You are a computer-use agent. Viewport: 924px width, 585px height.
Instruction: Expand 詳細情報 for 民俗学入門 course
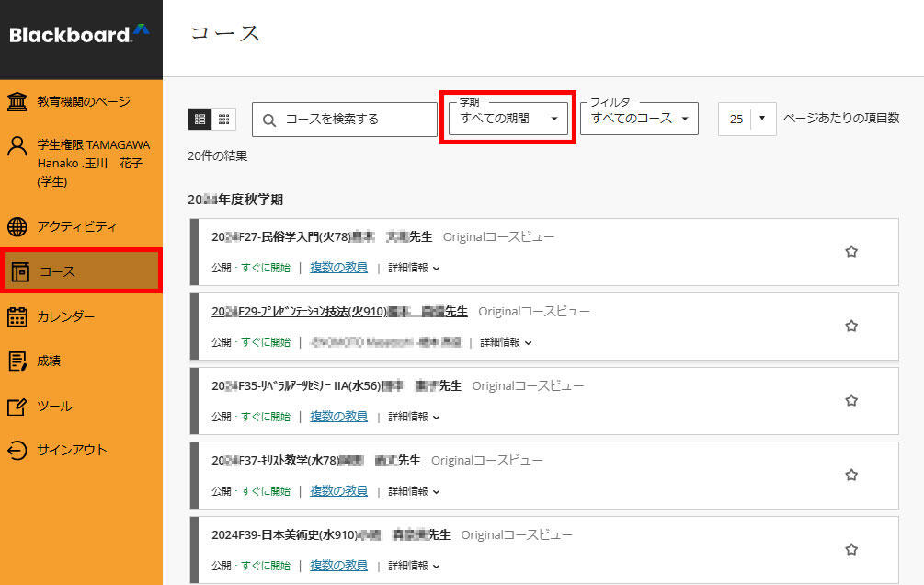(414, 268)
